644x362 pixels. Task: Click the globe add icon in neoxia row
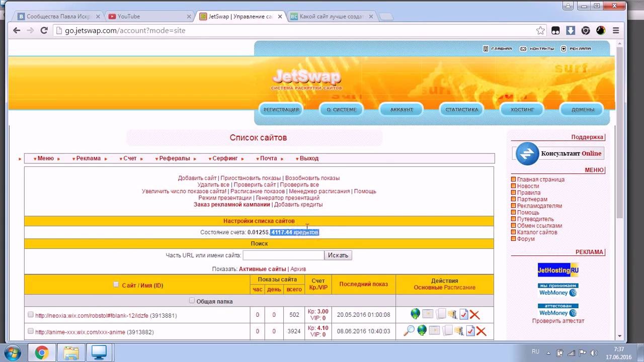pos(415,314)
